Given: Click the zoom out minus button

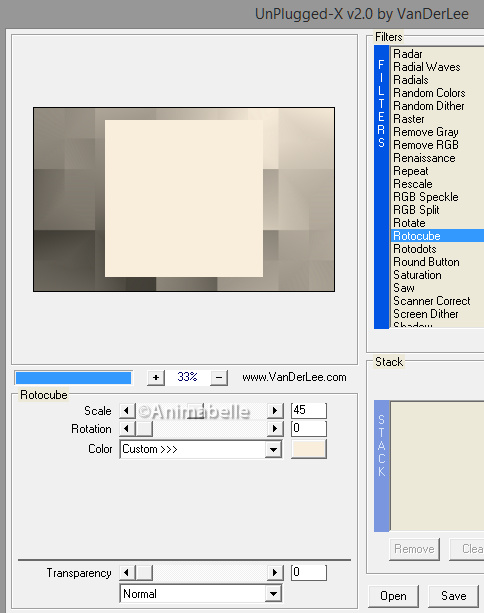Looking at the screenshot, I should click(x=219, y=378).
